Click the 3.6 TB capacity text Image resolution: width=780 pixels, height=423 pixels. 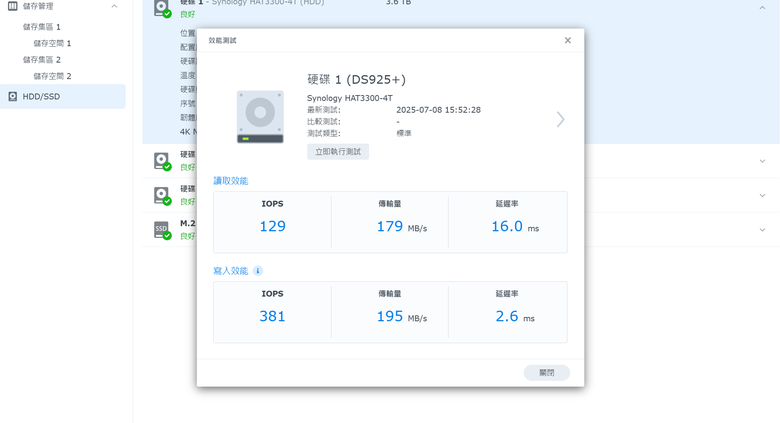click(398, 2)
